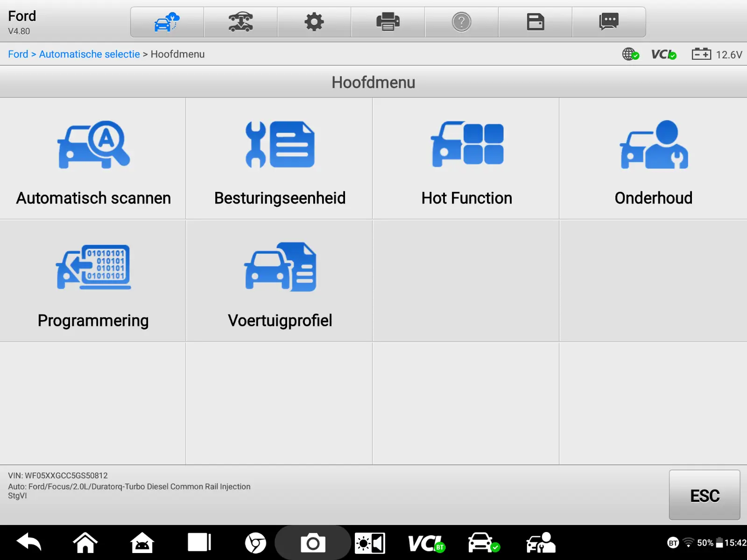Take a screenshot with the camera icon
This screenshot has height=560, width=747.
pyautogui.click(x=313, y=543)
